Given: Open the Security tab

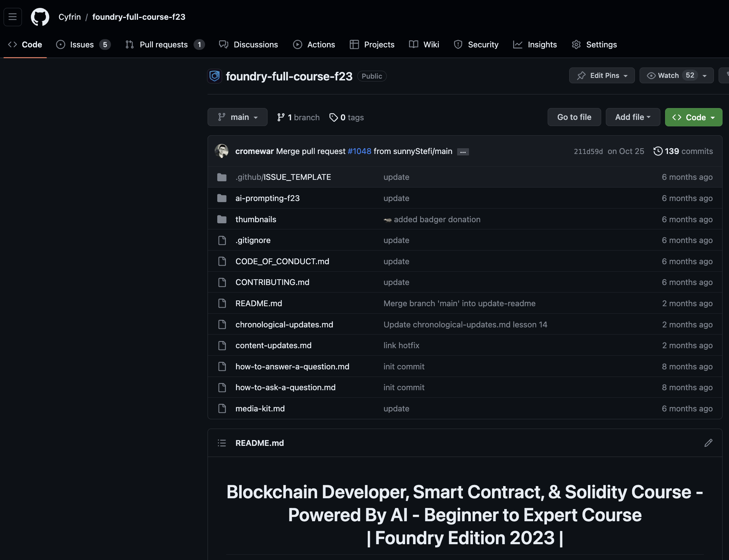Looking at the screenshot, I should tap(476, 45).
